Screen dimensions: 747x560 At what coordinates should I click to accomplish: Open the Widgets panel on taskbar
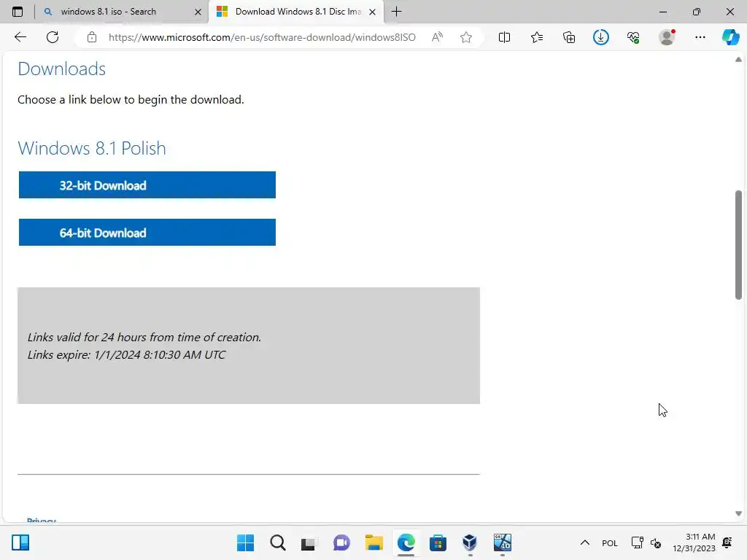click(x=20, y=542)
